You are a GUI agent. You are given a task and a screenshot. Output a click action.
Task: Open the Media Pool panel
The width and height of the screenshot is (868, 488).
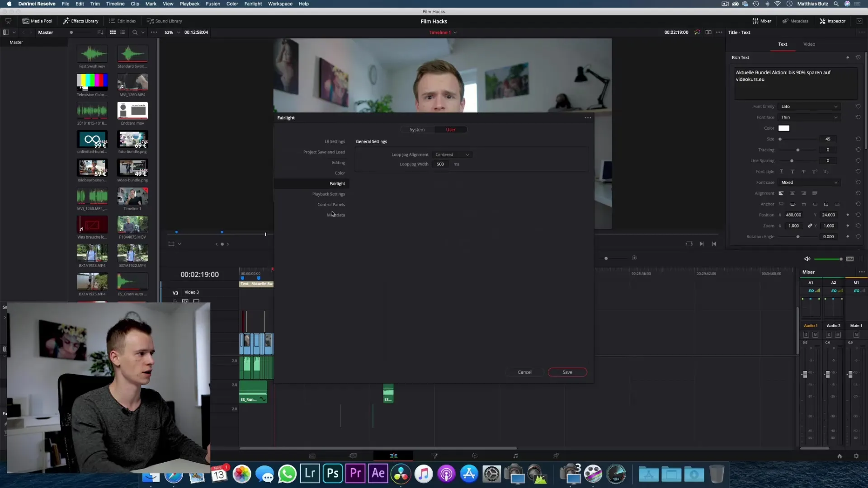pyautogui.click(x=38, y=21)
